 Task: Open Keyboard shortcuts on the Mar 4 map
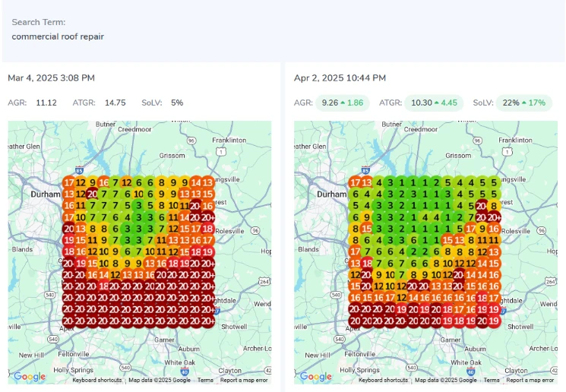point(98,380)
